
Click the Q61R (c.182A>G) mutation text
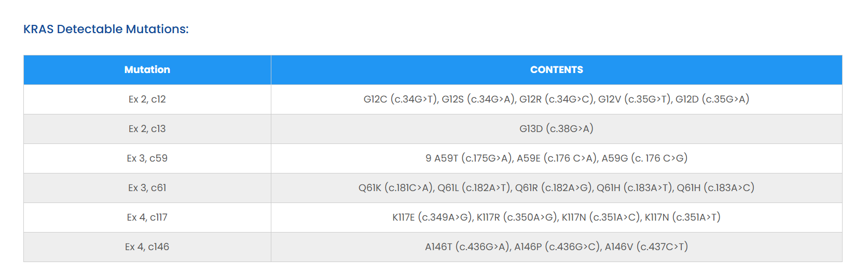(x=554, y=188)
